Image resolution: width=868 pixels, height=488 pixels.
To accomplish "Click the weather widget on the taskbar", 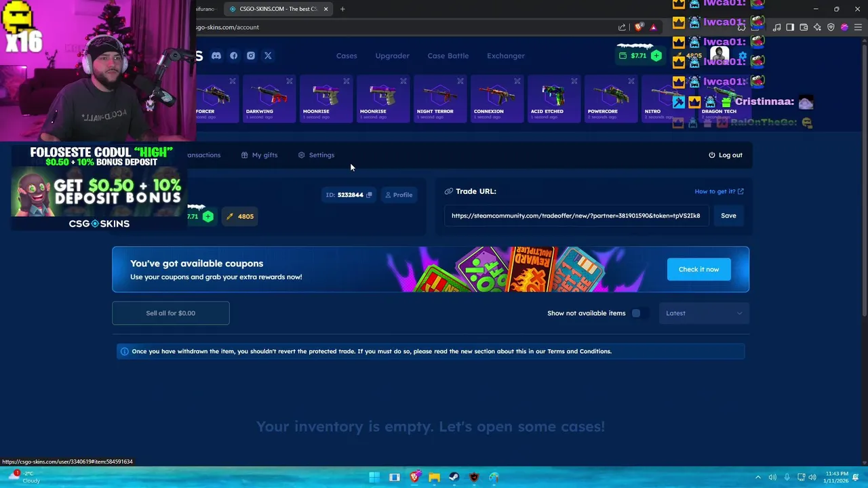I will tap(24, 476).
